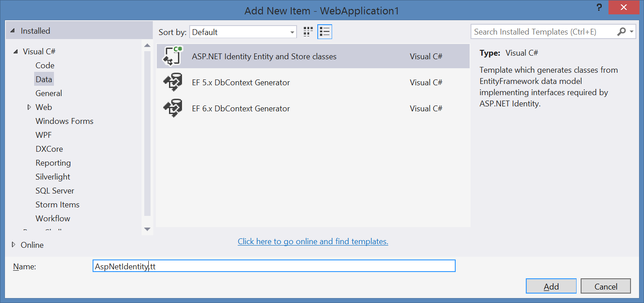Select the WPF category
644x303 pixels.
point(44,135)
